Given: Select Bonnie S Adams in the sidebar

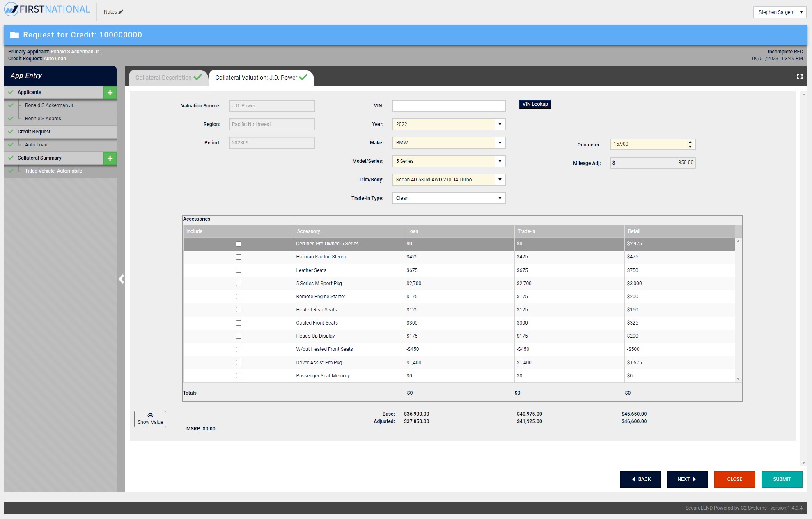Looking at the screenshot, I should 60,119.
